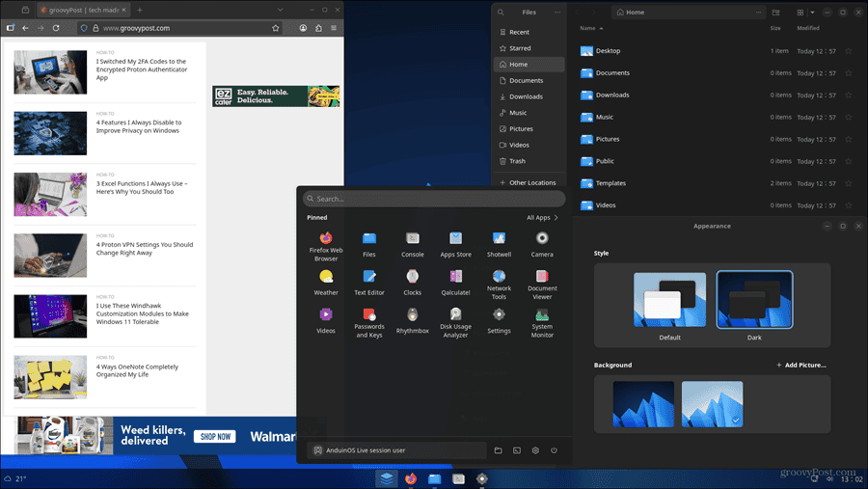This screenshot has width=868, height=489.
Task: Open the Videos app in launcher
Action: (x=326, y=320)
